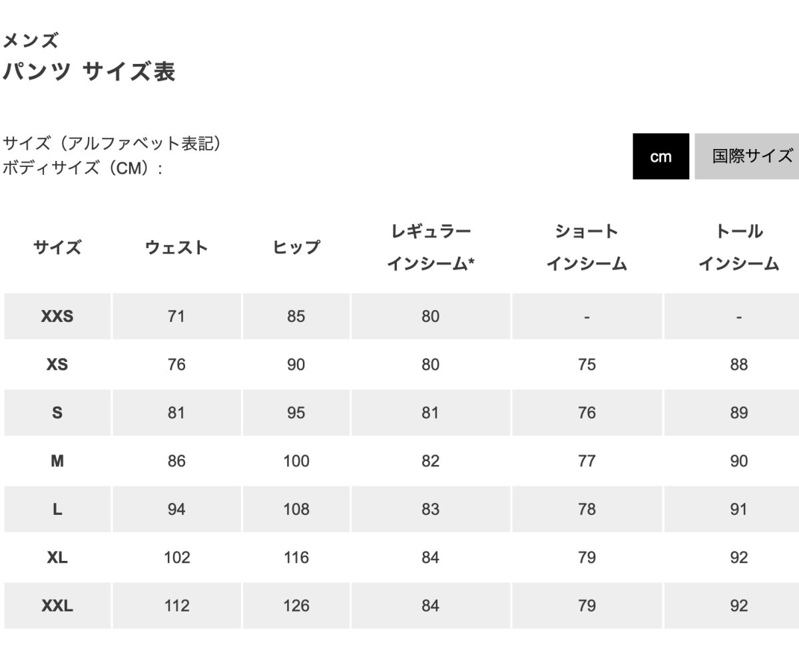
Task: Click the XXL size row label
Action: 57,605
